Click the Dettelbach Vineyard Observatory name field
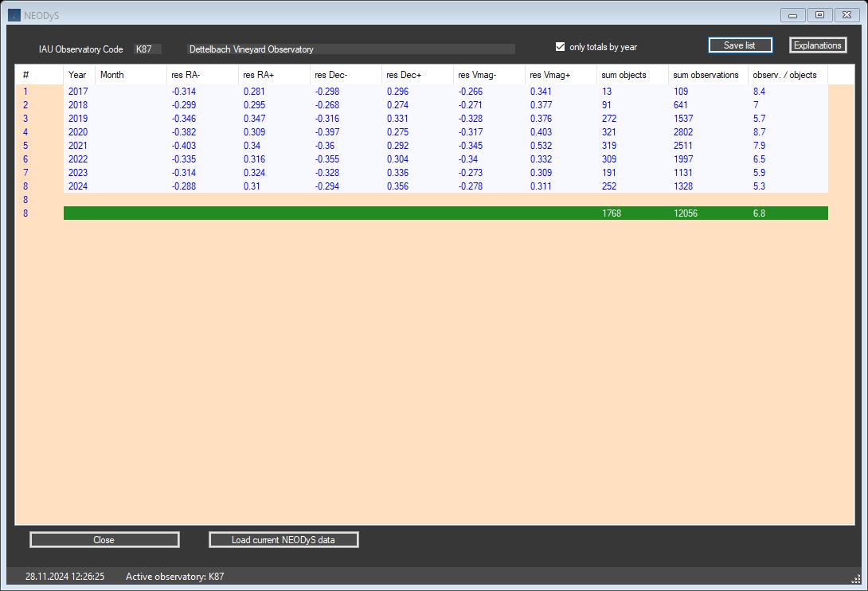This screenshot has width=868, height=591. click(350, 49)
